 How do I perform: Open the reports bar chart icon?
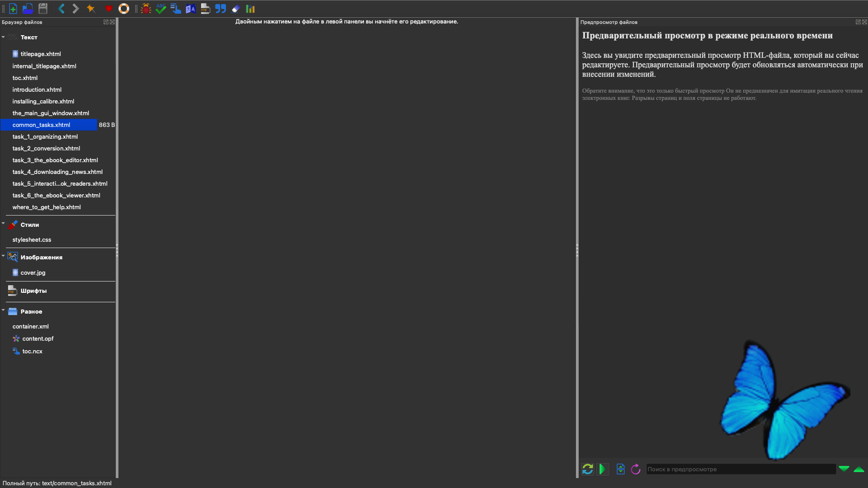click(250, 9)
